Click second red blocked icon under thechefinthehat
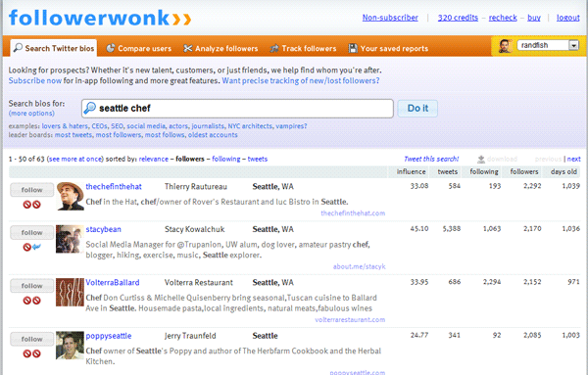The image size is (588, 375). (36, 205)
